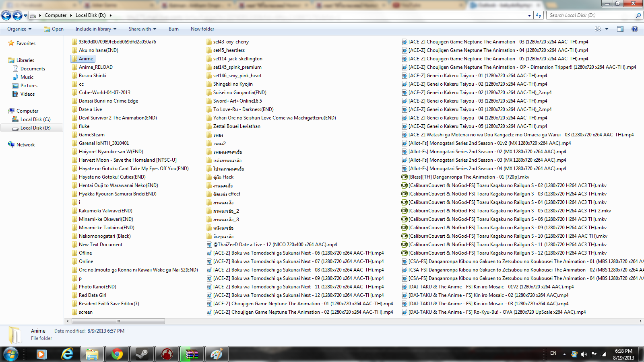
Task: Select Computer in the navigation pane
Action: point(27,111)
